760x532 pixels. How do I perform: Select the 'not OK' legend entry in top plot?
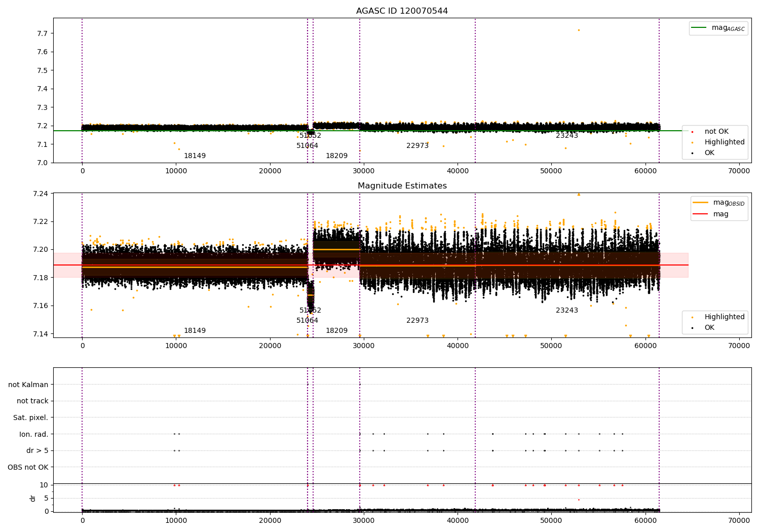click(x=716, y=132)
